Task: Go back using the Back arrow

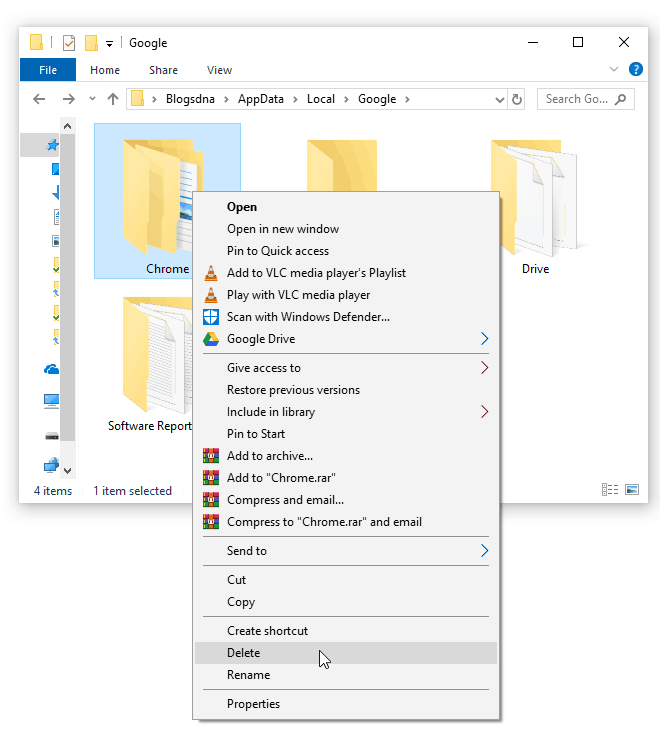Action: [x=39, y=99]
